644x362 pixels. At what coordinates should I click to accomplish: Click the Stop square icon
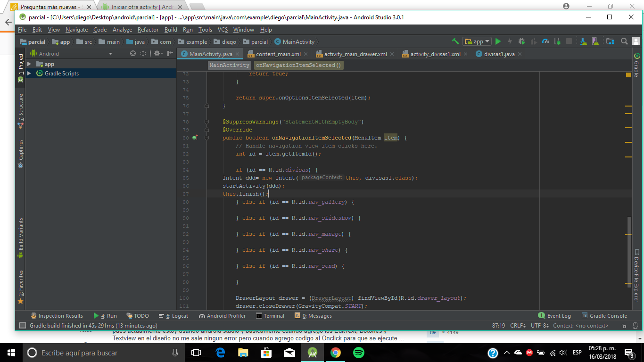coord(569,41)
